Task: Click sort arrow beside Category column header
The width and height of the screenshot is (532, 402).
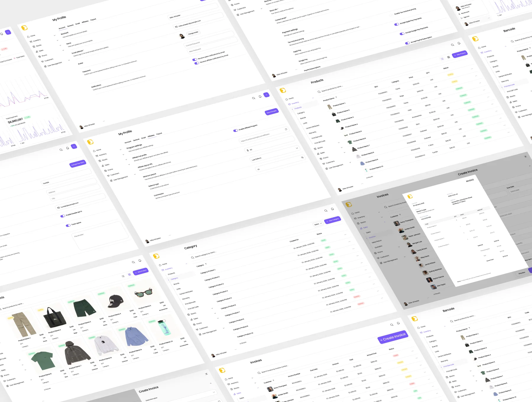Action: pyautogui.click(x=206, y=264)
